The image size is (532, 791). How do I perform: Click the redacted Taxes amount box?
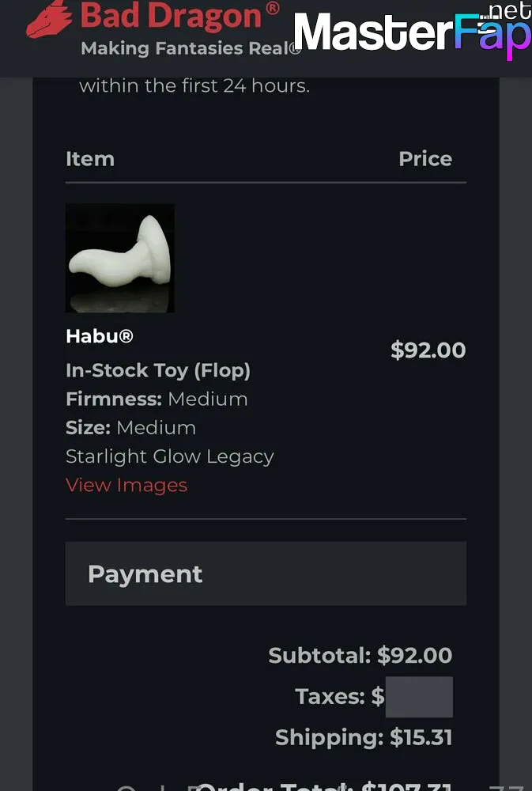click(x=419, y=697)
